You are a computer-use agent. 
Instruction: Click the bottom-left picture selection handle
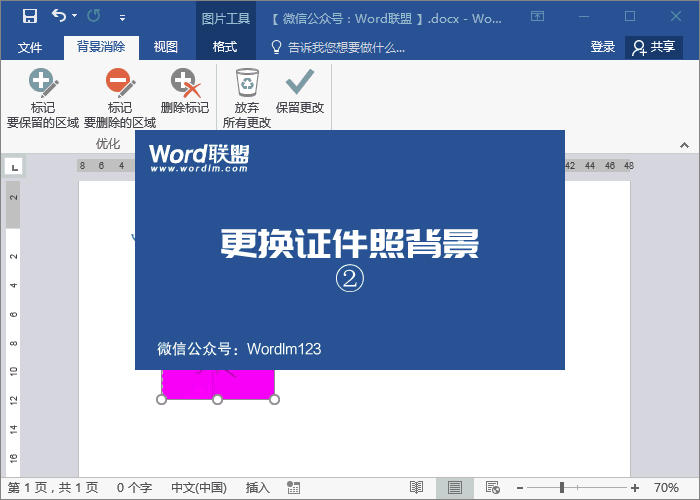click(x=161, y=400)
